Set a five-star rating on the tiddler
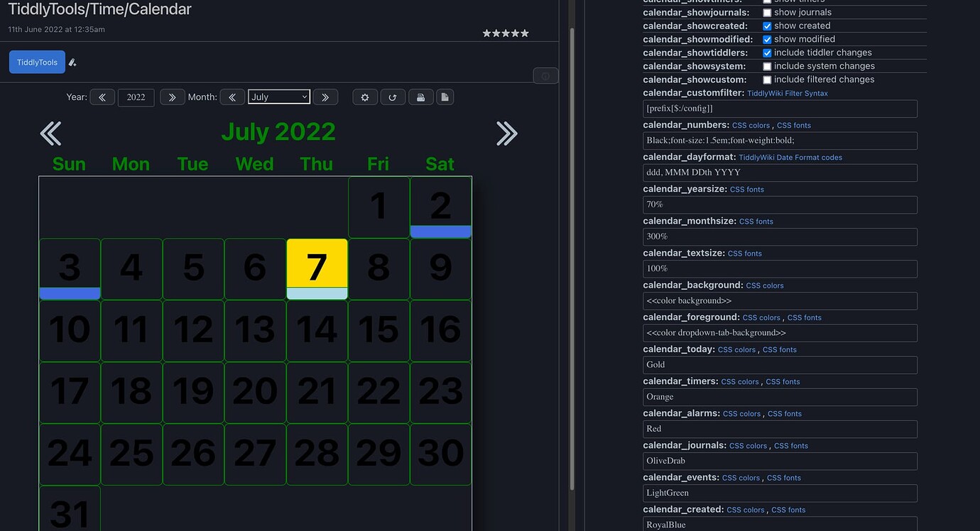Image resolution: width=980 pixels, height=531 pixels. pyautogui.click(x=524, y=33)
